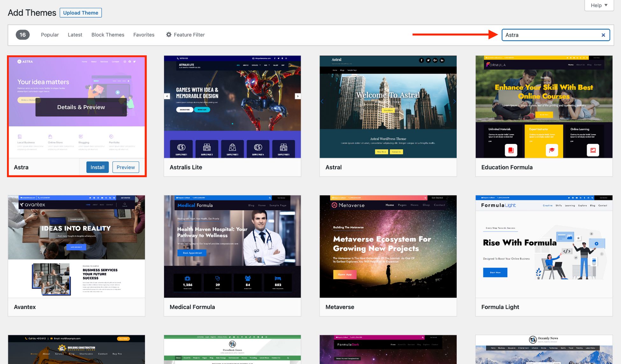Open Feature Filter options
This screenshot has width=621, height=364.
189,35
